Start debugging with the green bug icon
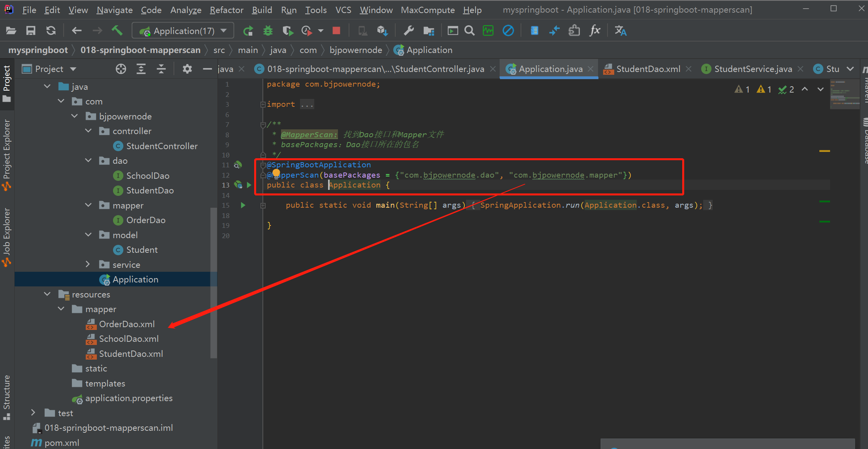 [268, 30]
